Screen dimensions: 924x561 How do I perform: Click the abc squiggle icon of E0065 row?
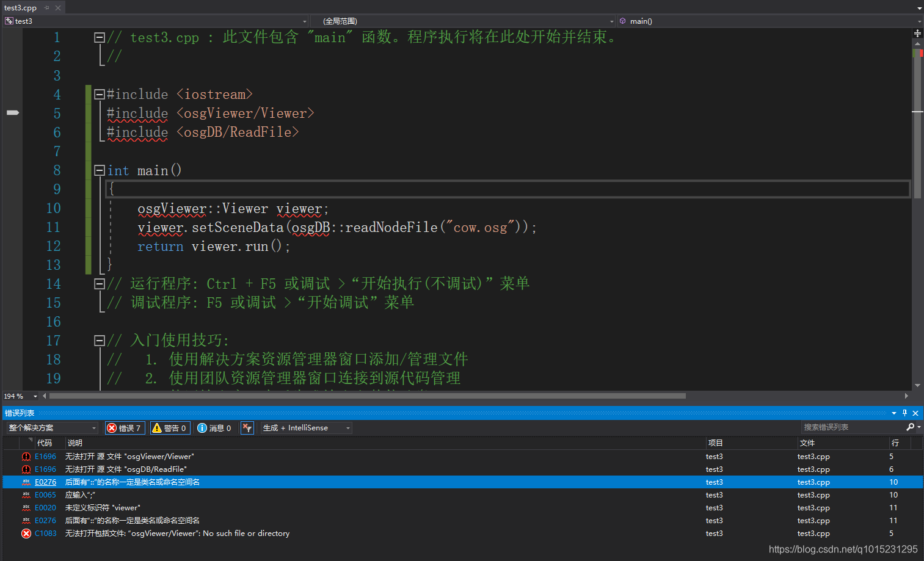pyautogui.click(x=26, y=495)
